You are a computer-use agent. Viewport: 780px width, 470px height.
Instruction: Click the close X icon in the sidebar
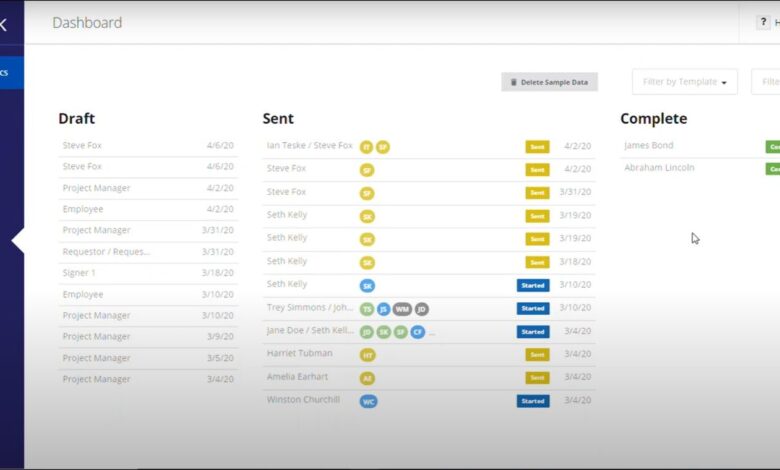pyautogui.click(x=3, y=24)
